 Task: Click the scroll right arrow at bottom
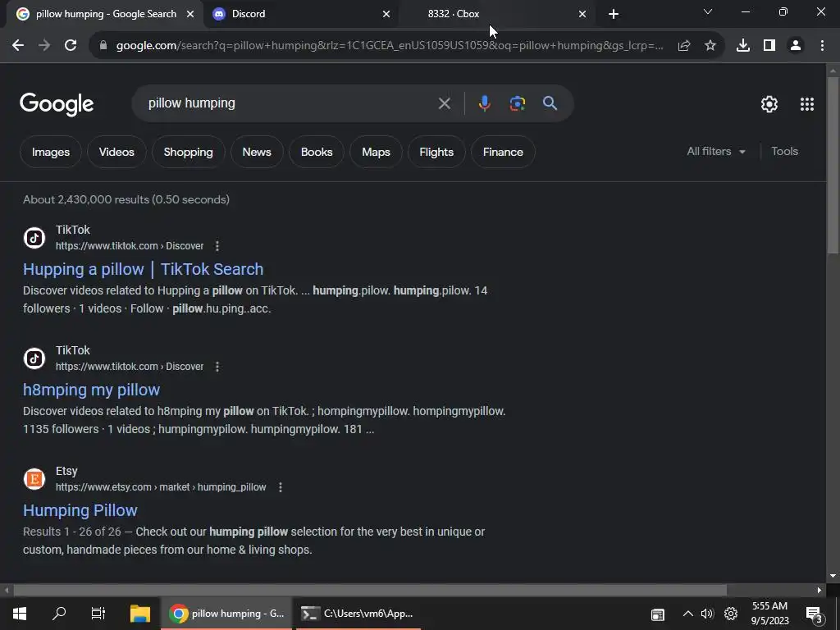(x=819, y=591)
